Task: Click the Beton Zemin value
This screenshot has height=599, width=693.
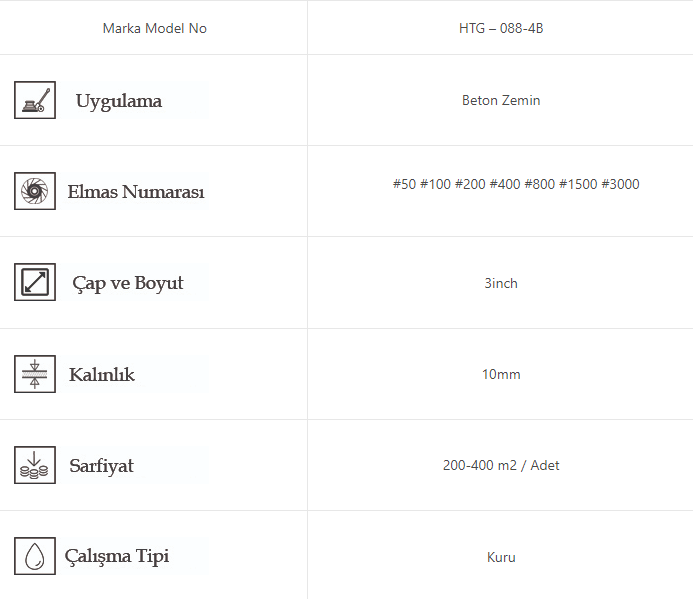Action: click(x=500, y=100)
